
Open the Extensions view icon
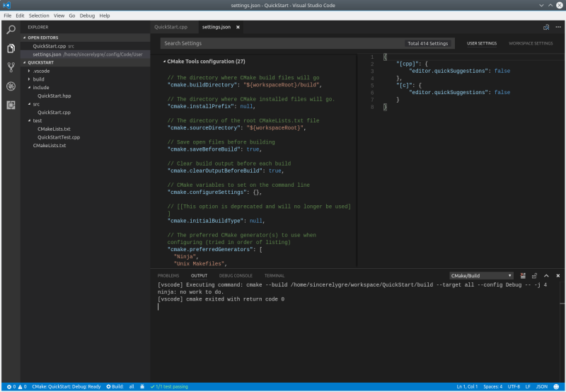11,105
